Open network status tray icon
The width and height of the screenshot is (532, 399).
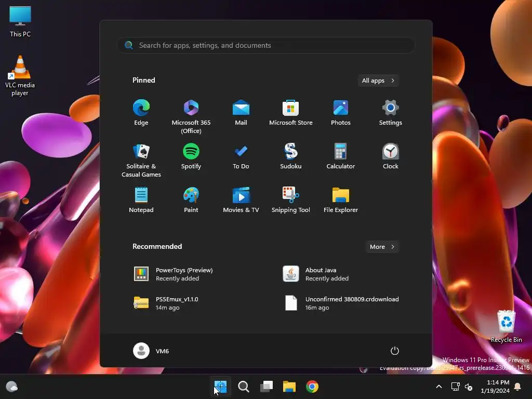(455, 387)
